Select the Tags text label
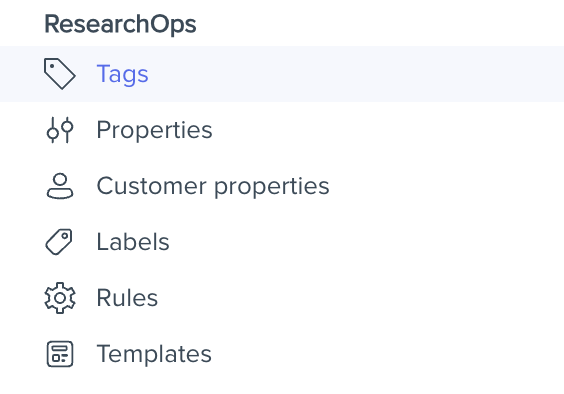The height and width of the screenshot is (394, 564). tap(122, 74)
